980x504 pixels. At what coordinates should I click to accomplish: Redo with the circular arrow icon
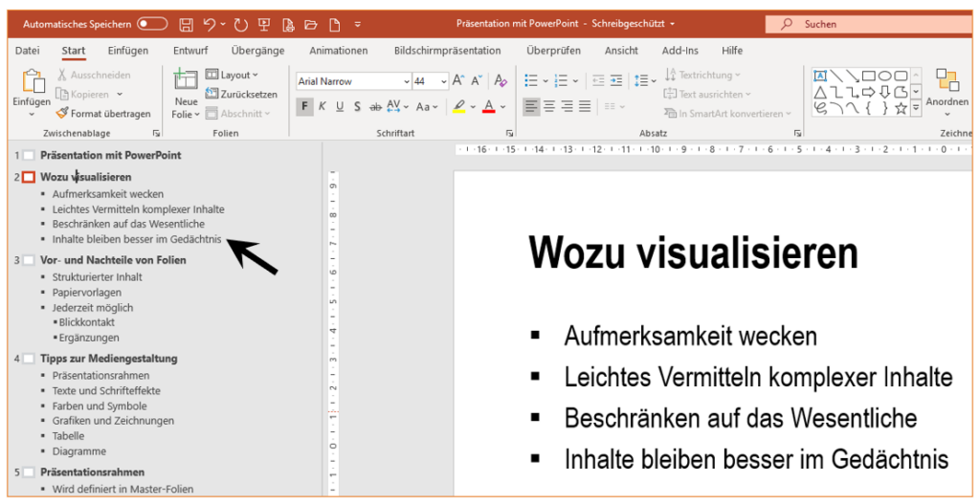(x=240, y=24)
